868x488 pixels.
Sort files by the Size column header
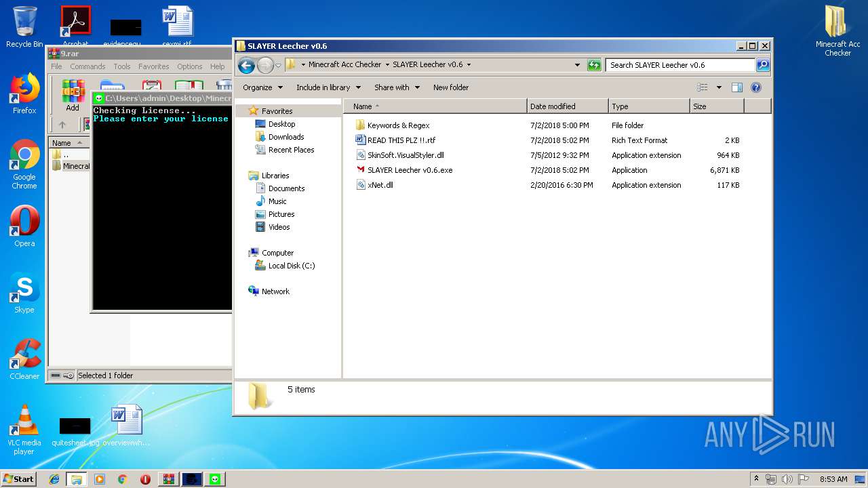717,106
